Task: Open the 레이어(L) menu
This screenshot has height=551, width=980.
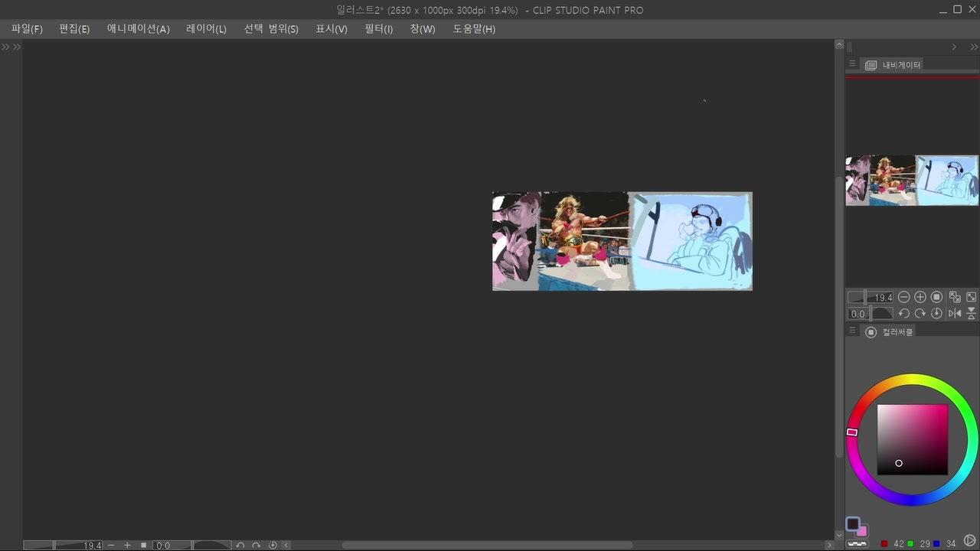Action: 207,29
